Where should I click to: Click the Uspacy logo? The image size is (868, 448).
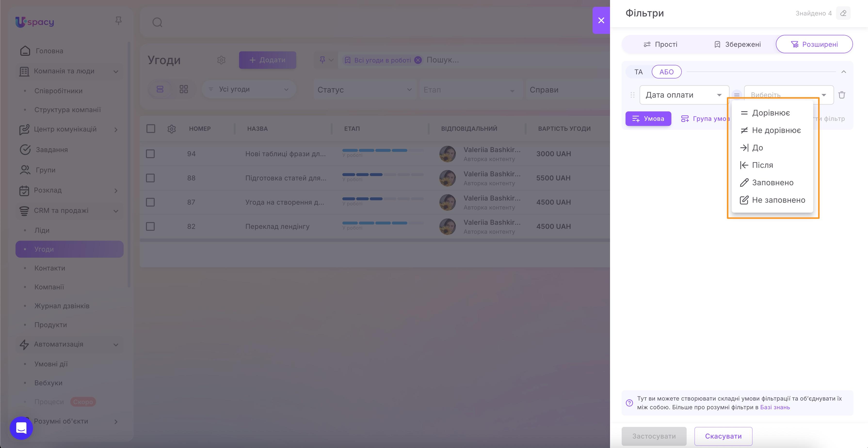click(34, 22)
